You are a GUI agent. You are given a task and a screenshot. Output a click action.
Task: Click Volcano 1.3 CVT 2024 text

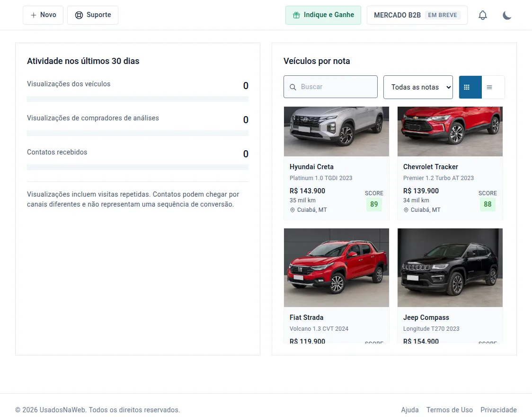pos(319,329)
